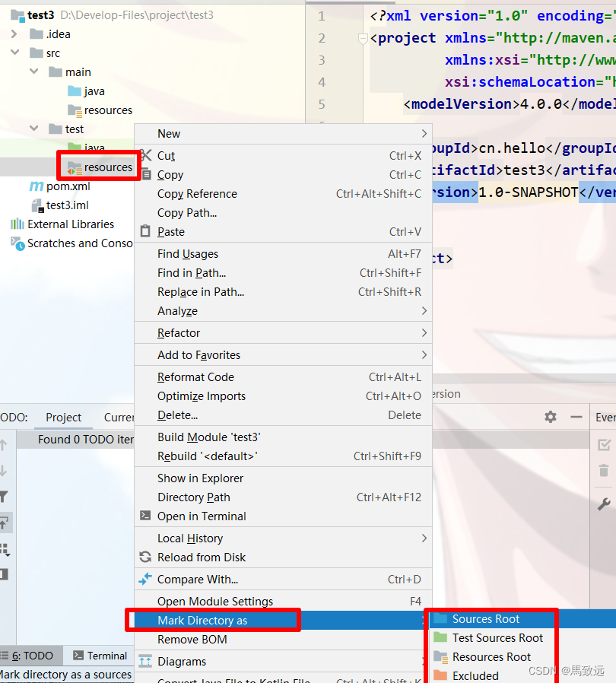The image size is (616, 683).
Task: Click the modelVersion tag in editor
Action: [462, 104]
